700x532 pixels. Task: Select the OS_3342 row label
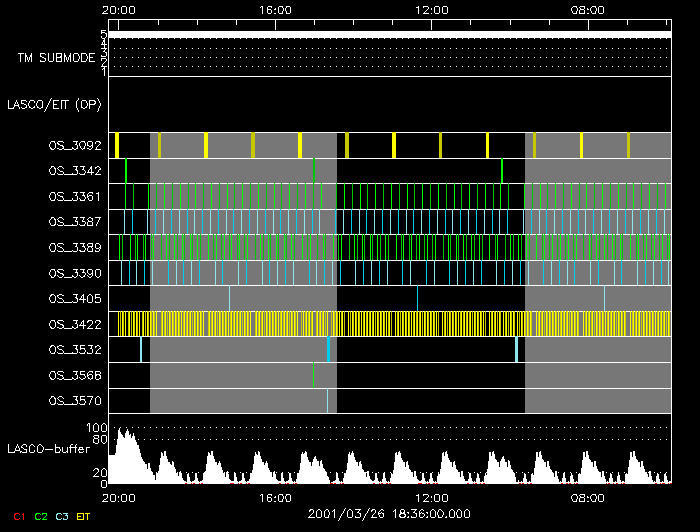pyautogui.click(x=74, y=172)
